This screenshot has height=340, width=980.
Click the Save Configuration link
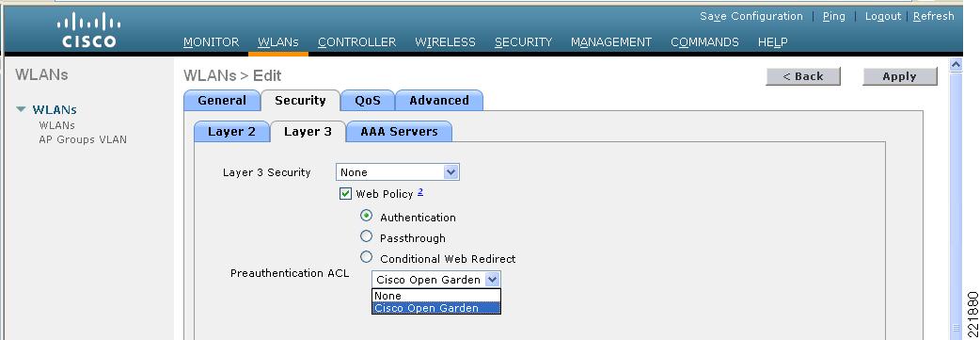[x=751, y=16]
